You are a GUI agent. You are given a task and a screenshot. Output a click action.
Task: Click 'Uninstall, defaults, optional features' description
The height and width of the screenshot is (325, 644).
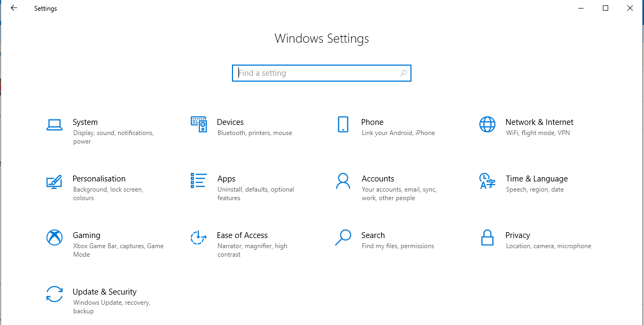pos(256,194)
